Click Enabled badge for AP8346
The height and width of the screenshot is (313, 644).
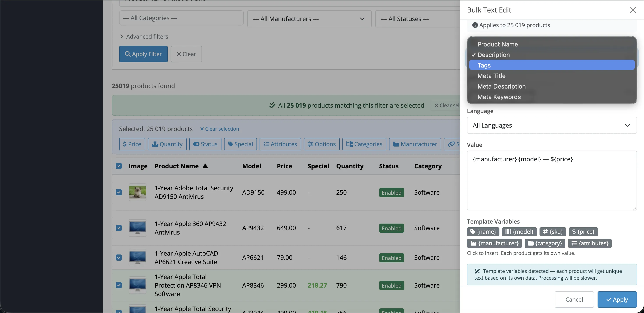tap(391, 285)
